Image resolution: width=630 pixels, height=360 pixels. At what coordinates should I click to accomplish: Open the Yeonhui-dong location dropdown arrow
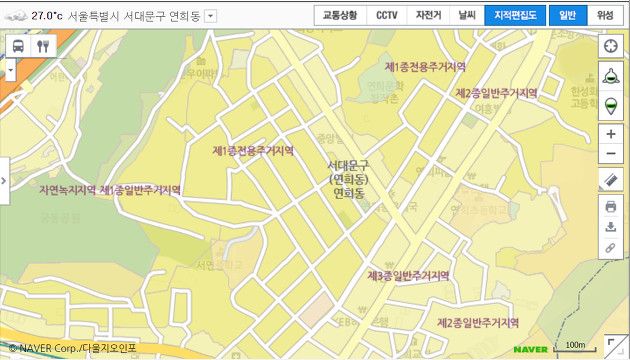point(211,16)
